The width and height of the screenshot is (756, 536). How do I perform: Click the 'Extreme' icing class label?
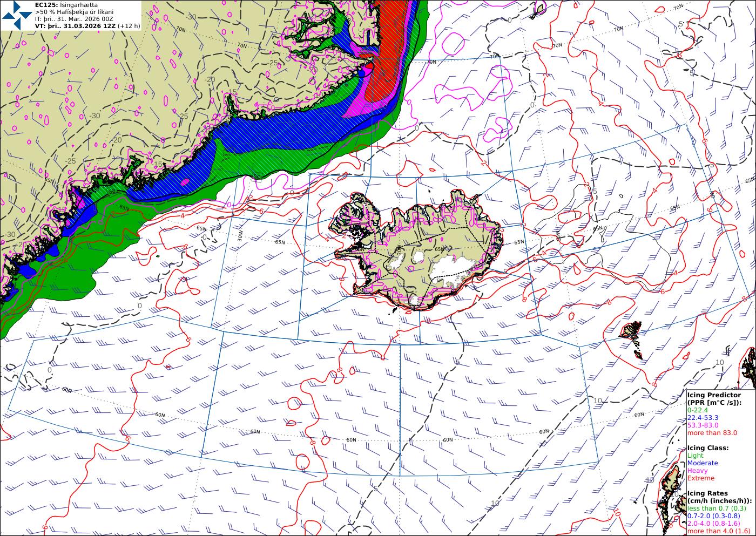click(x=701, y=478)
